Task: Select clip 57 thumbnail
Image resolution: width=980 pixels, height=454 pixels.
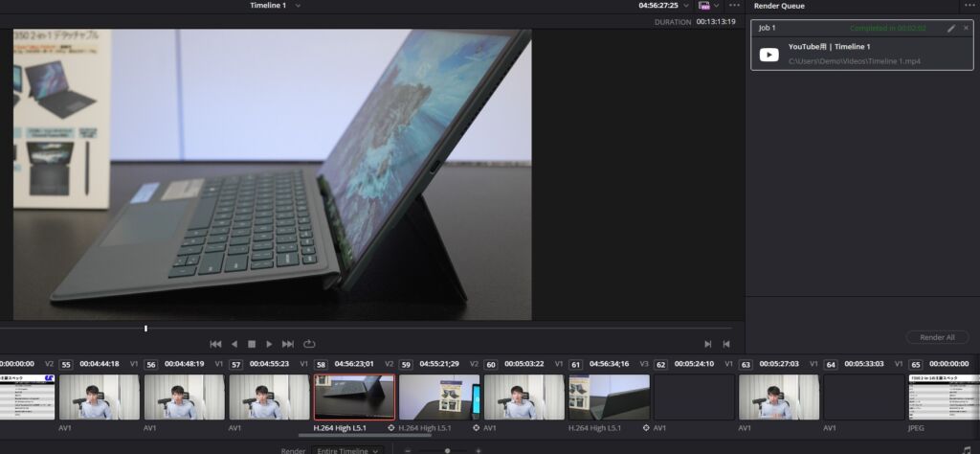Action: tap(269, 397)
